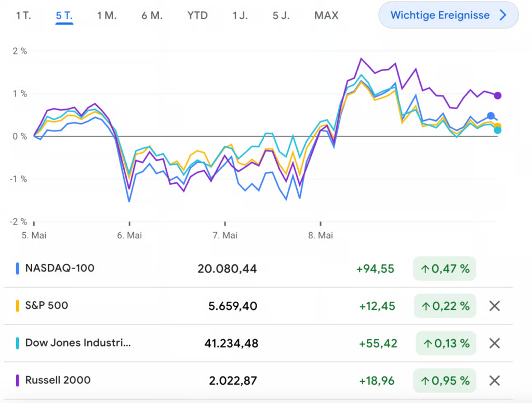The height and width of the screenshot is (403, 532).
Task: Remove Dow Jones Industrial from comparison
Action: (495, 343)
